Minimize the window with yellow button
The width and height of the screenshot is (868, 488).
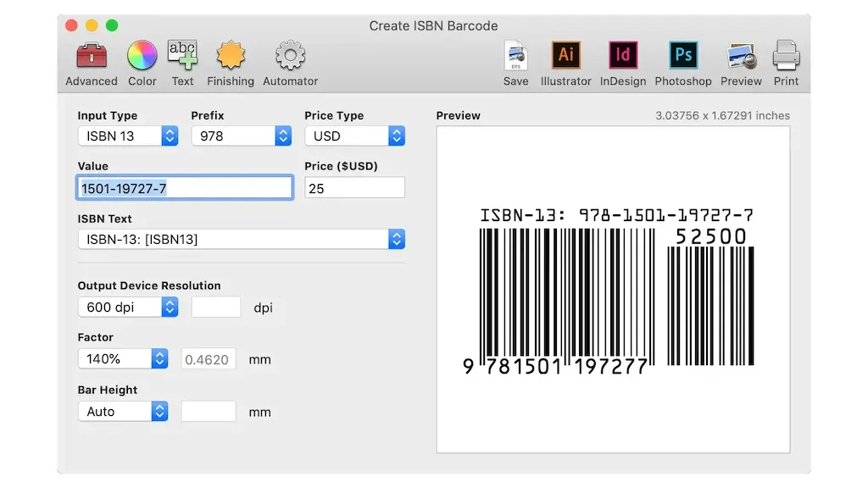[x=92, y=25]
